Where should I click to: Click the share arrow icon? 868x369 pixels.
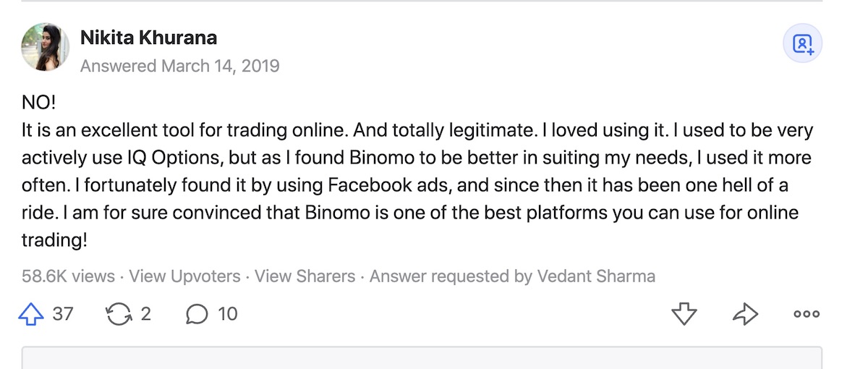[x=745, y=313]
